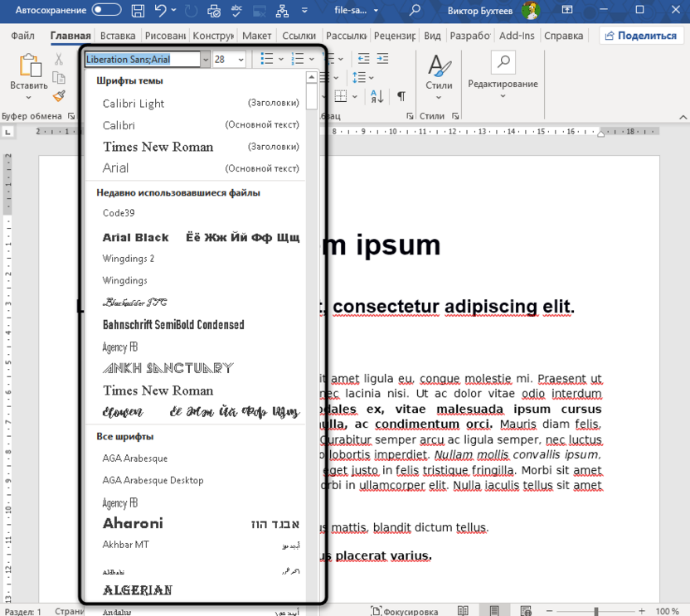Open the Редактирование menu button
The height and width of the screenshot is (616, 690).
(503, 75)
